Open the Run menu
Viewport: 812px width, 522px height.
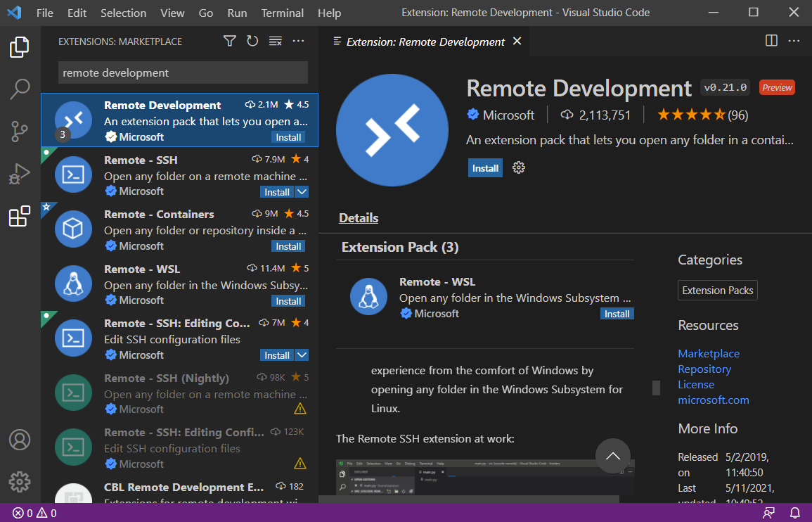pyautogui.click(x=237, y=13)
